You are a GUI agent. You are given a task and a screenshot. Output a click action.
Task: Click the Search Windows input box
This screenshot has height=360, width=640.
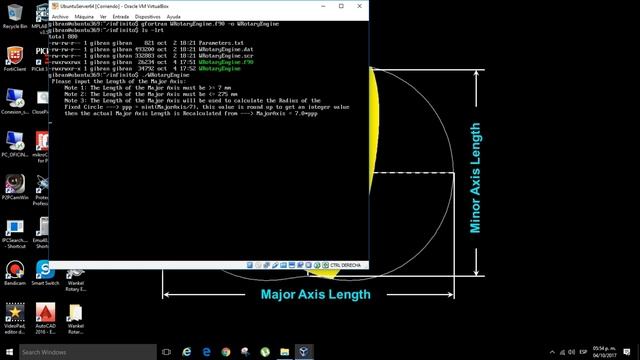tap(87, 352)
